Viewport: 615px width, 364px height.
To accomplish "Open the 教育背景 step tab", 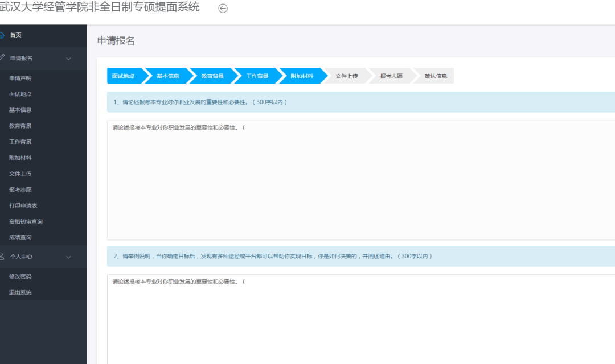I will (212, 76).
